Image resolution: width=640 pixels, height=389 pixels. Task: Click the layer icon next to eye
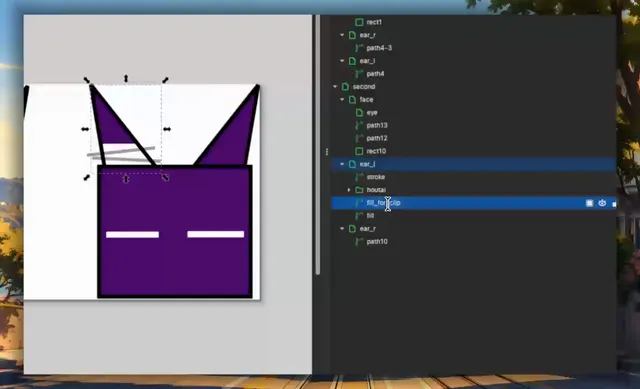pos(359,112)
